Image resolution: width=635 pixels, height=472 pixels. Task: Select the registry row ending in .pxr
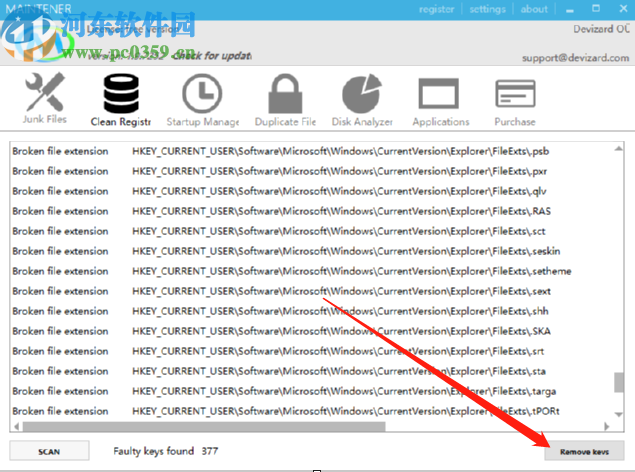point(311,171)
